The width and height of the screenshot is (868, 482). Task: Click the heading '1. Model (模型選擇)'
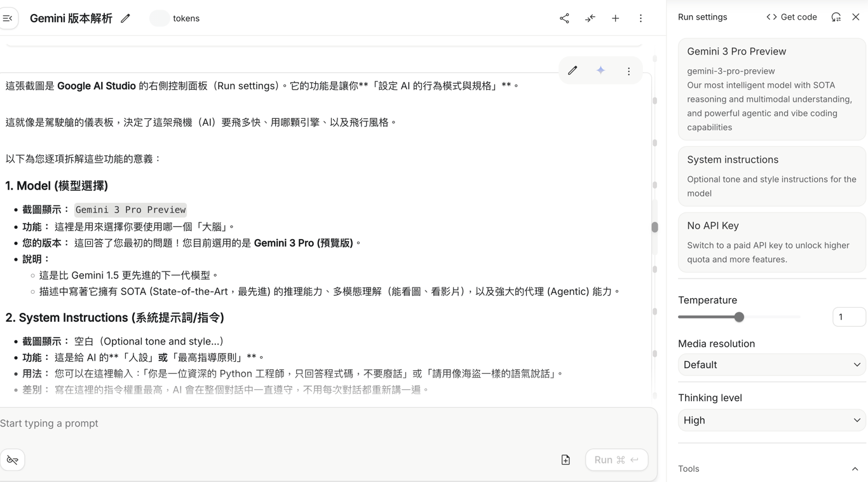click(57, 186)
